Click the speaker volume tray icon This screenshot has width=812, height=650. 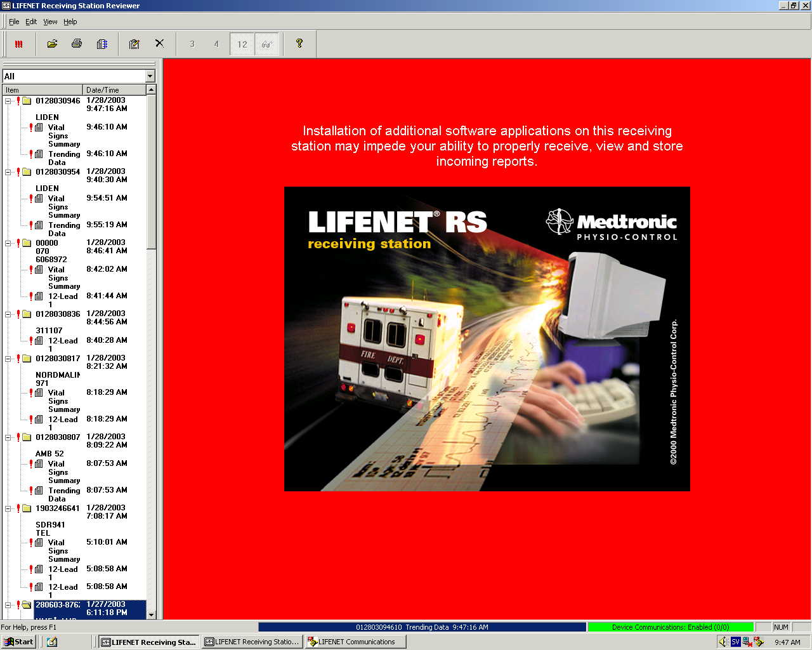click(723, 642)
